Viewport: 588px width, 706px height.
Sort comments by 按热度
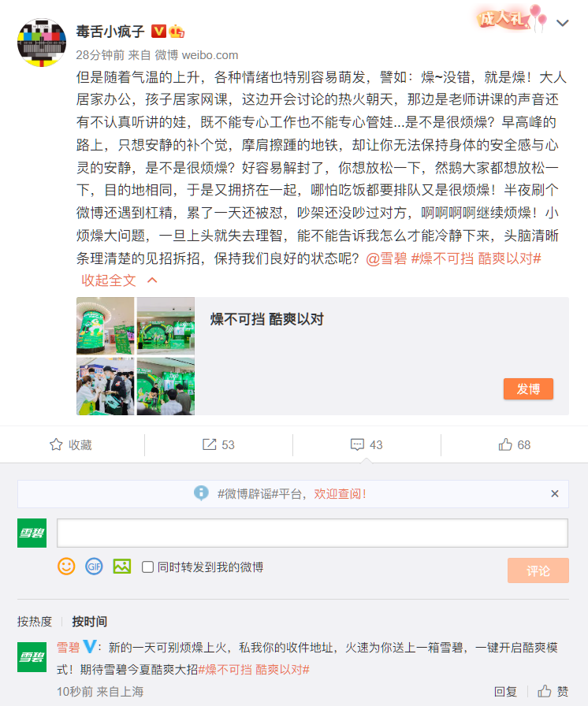35,622
